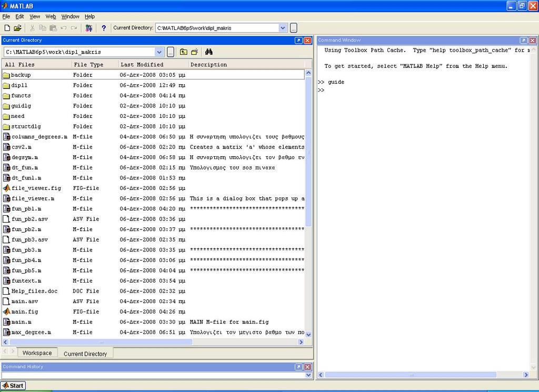Select main.m in the file list

coord(153,322)
